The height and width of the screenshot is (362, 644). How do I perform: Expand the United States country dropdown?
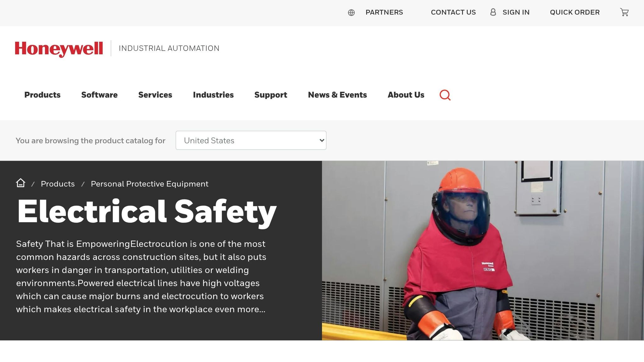point(251,140)
